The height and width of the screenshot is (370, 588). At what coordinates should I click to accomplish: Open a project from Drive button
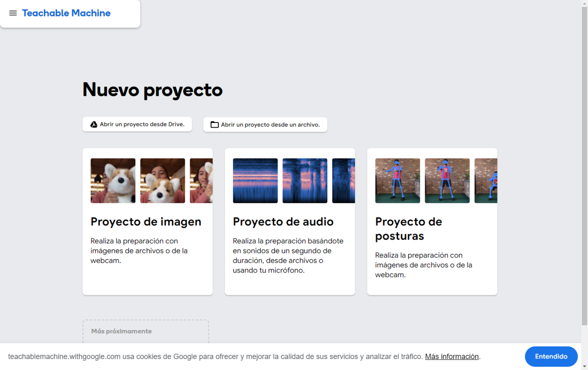(x=137, y=124)
